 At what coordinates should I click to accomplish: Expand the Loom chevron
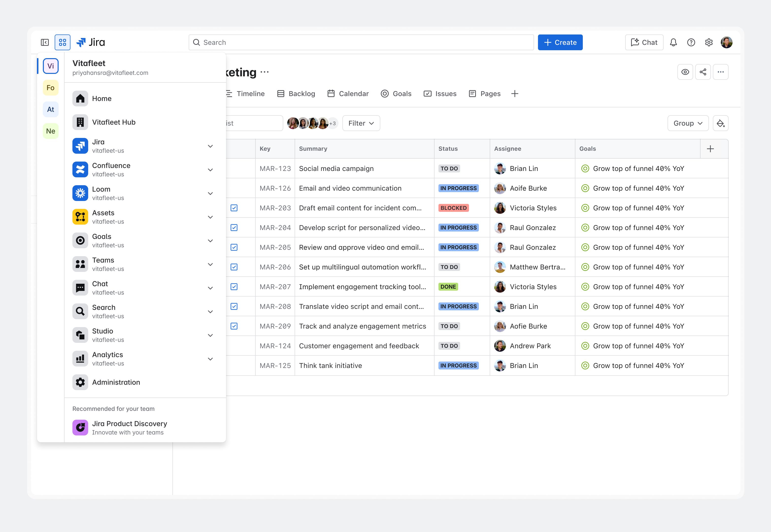[x=210, y=194]
